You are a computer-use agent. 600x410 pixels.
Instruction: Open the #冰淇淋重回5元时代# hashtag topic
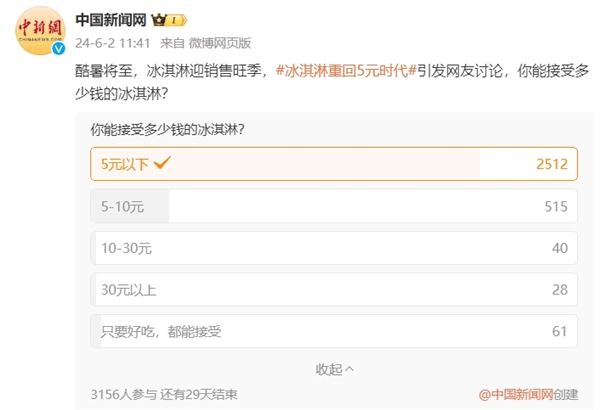[346, 71]
